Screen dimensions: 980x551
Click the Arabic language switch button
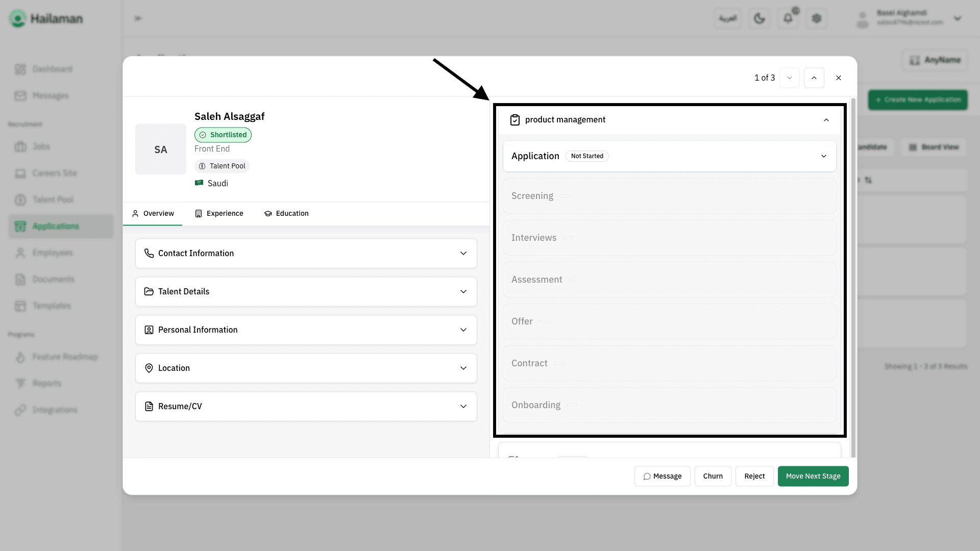click(728, 18)
